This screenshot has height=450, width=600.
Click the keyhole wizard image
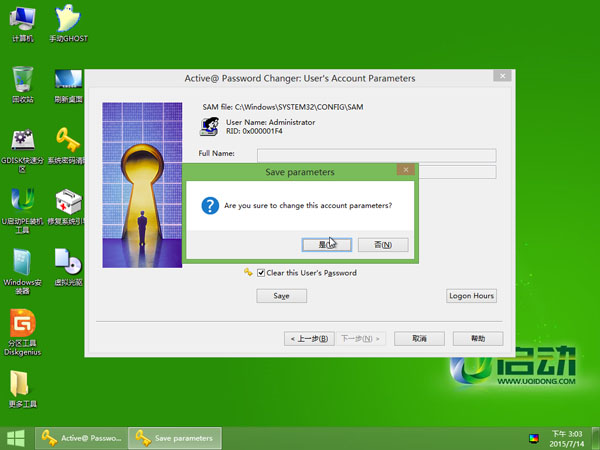pos(142,185)
